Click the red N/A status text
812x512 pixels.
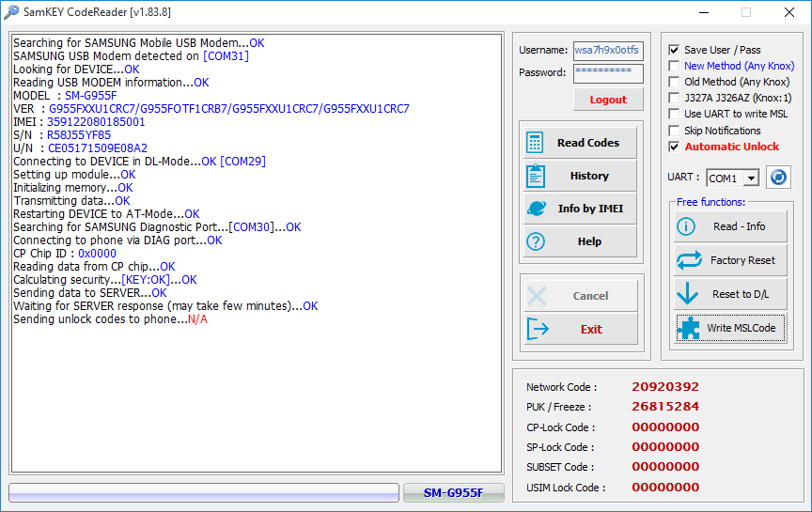click(197, 319)
